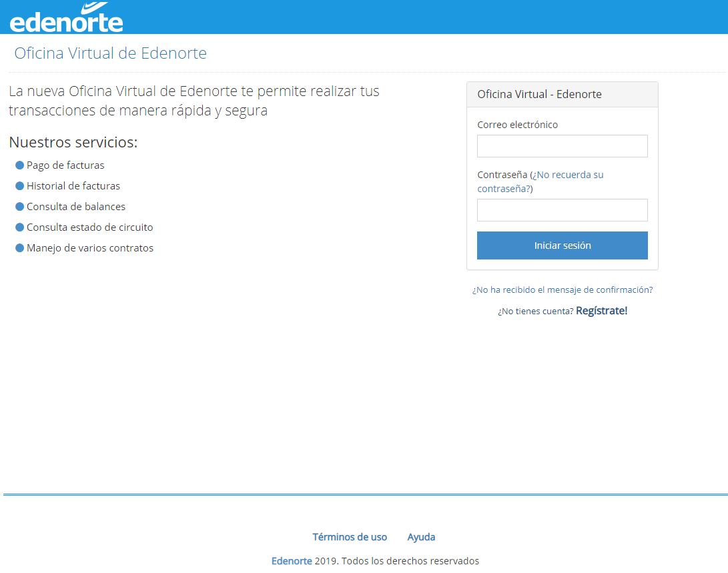Viewport: 728px width, 573px height.
Task: Open the Términos de uso footer link
Action: coord(350,537)
